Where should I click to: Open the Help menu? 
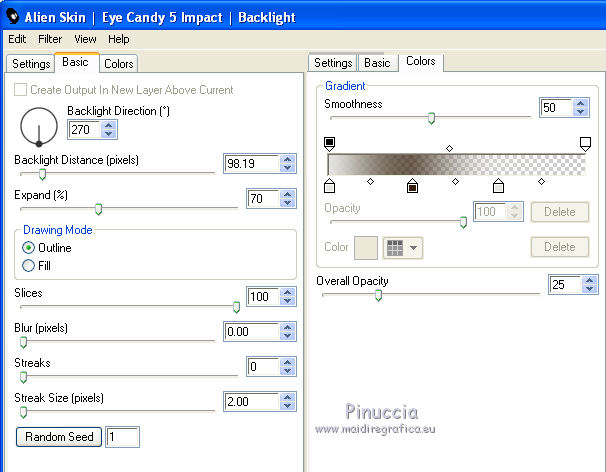click(x=119, y=39)
